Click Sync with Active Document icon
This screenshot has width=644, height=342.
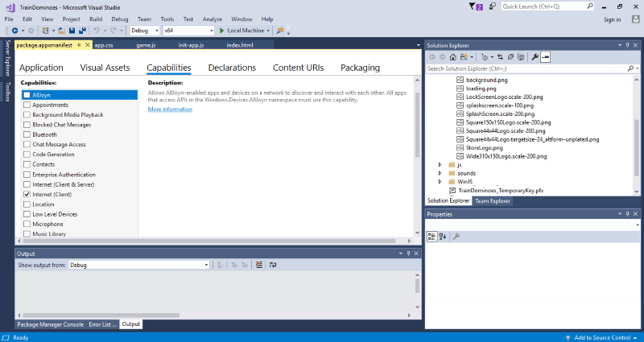click(500, 57)
